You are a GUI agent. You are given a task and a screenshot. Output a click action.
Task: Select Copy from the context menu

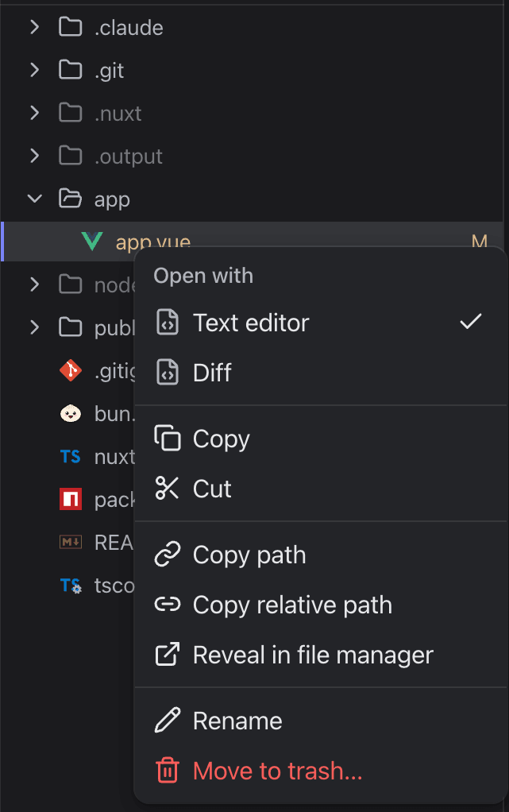click(321, 438)
